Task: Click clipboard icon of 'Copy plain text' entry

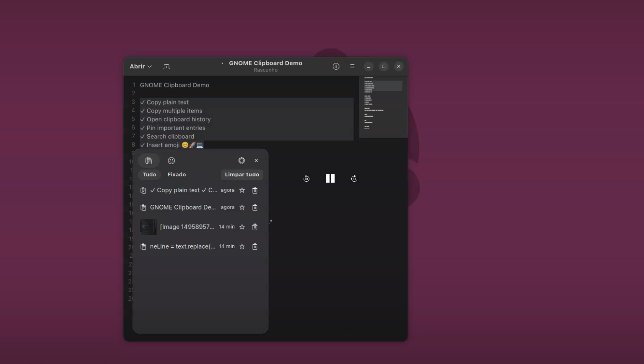Action: click(143, 191)
